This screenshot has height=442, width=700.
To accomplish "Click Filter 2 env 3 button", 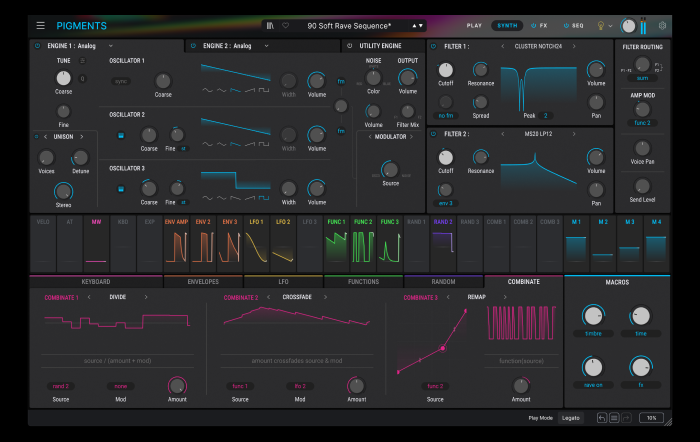I will [446, 203].
